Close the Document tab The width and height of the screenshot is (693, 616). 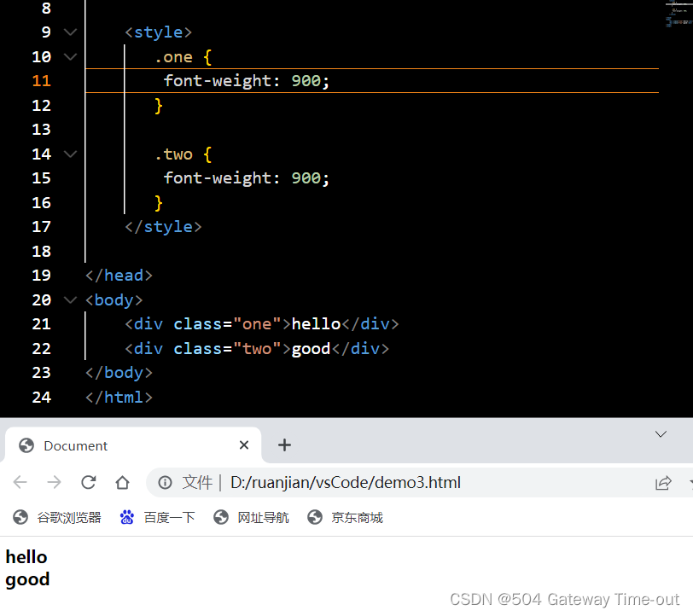click(x=244, y=445)
